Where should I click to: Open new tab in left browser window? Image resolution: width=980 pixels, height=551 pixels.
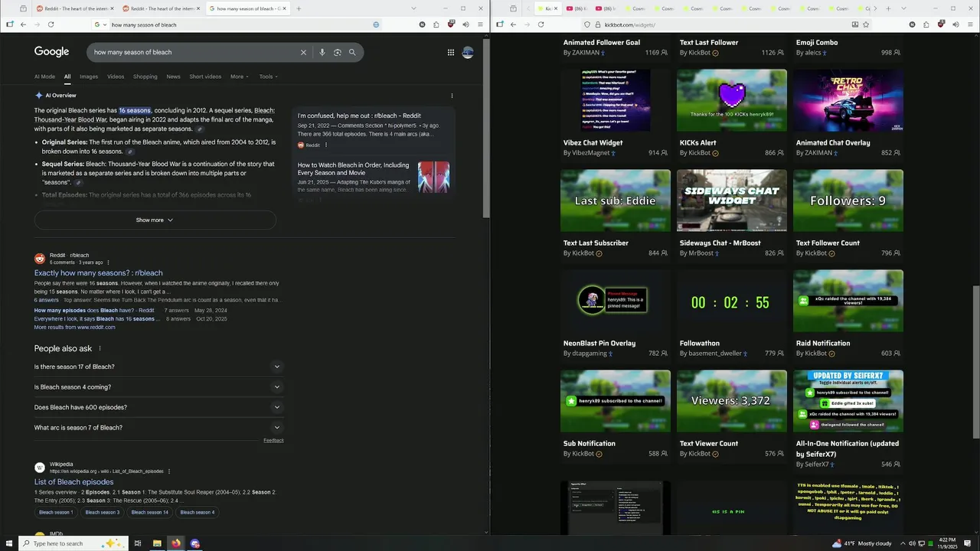click(x=299, y=8)
